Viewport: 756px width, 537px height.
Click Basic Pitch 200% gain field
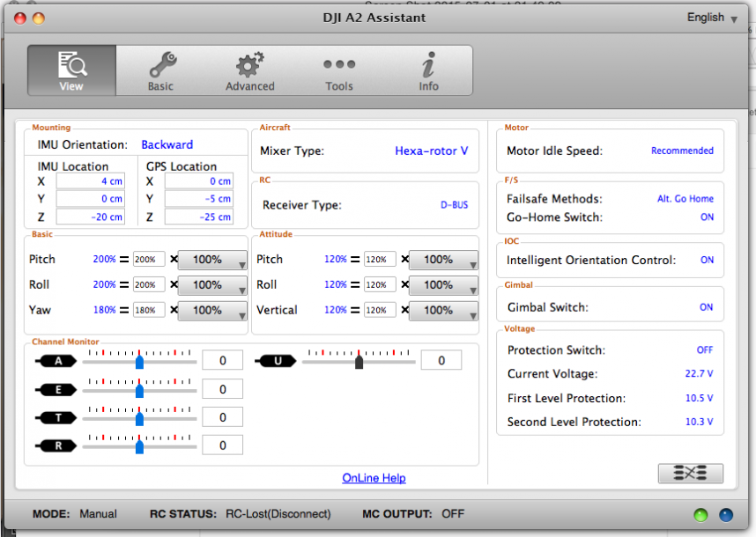click(x=149, y=260)
